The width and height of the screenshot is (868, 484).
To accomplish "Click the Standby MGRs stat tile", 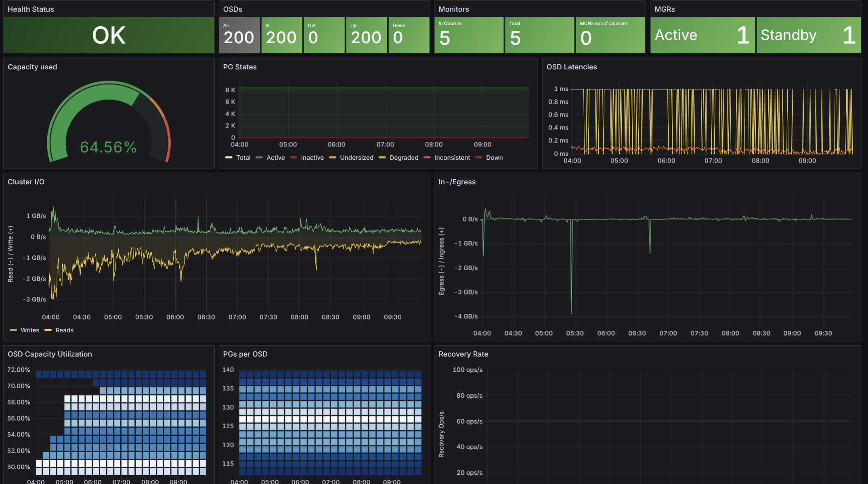I will coord(808,35).
